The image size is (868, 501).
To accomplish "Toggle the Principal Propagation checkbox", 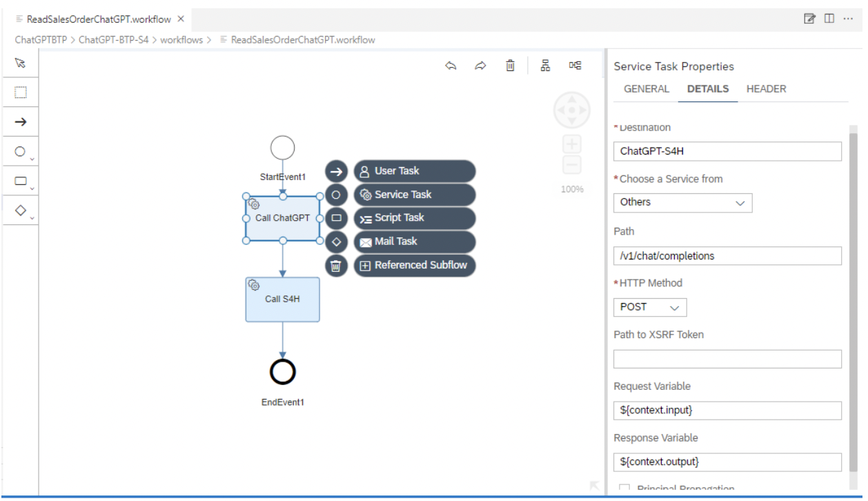I will [624, 489].
